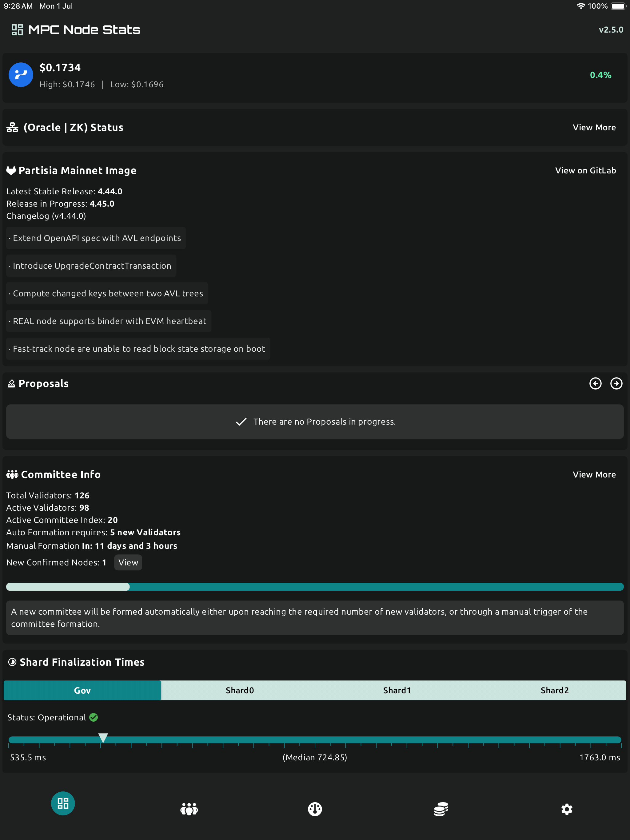Tap Total Validators: 126 line
The width and height of the screenshot is (630, 840).
pos(48,496)
